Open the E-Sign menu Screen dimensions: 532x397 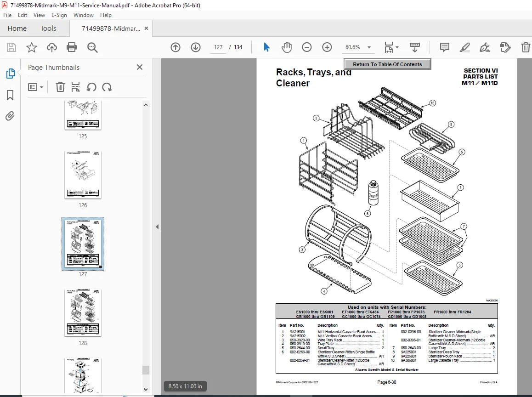point(59,15)
